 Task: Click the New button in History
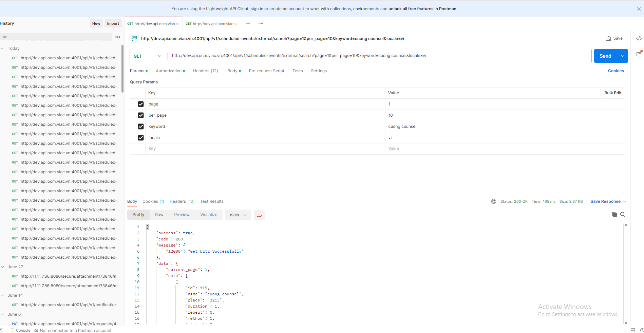point(96,23)
